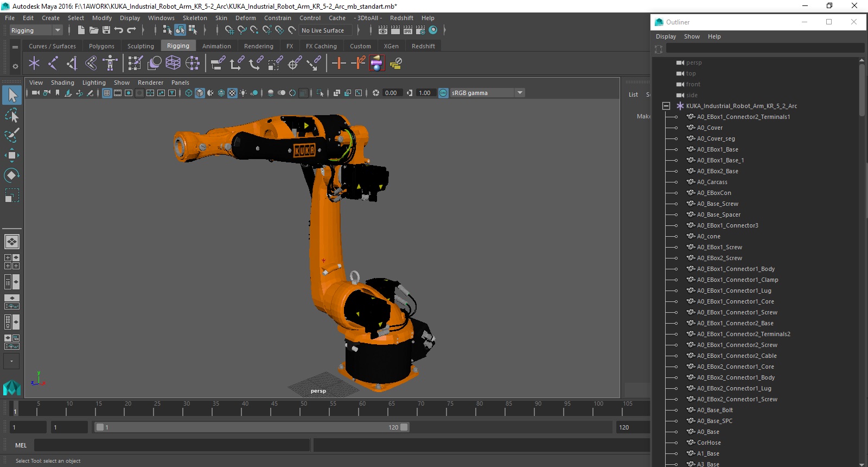Select the persp camera in the Outliner
This screenshot has height=467, width=868.
693,62
